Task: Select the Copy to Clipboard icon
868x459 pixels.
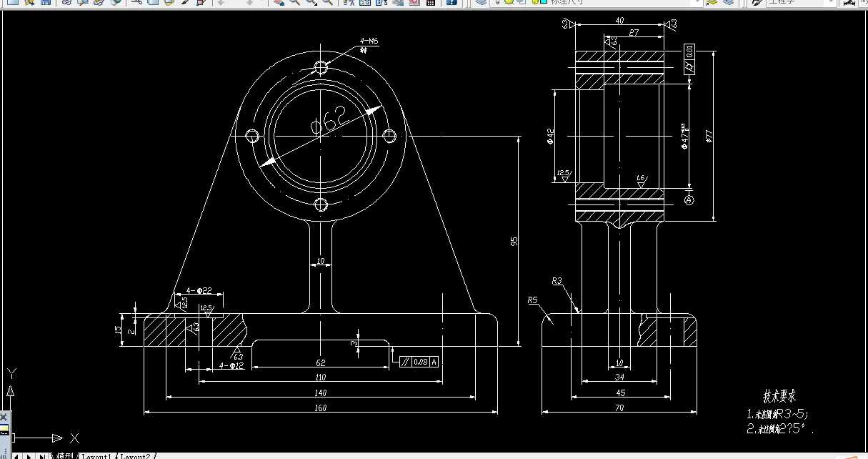Action: point(154,4)
